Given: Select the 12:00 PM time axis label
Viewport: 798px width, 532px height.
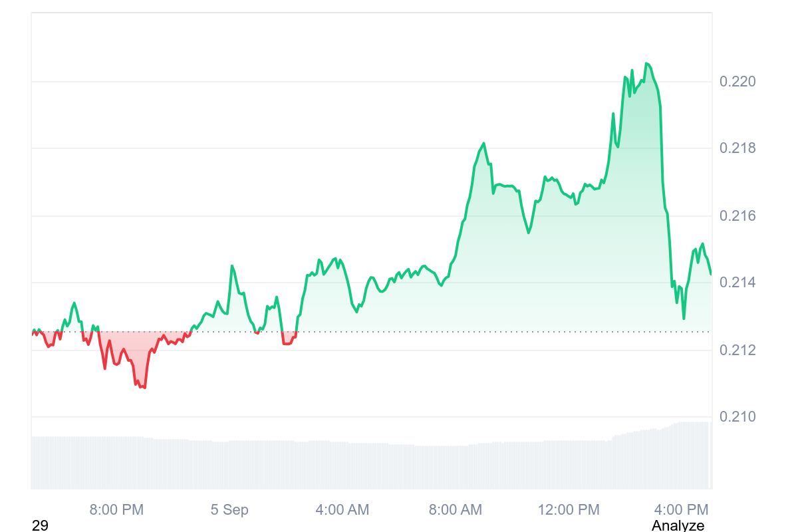Looking at the screenshot, I should pos(568,510).
